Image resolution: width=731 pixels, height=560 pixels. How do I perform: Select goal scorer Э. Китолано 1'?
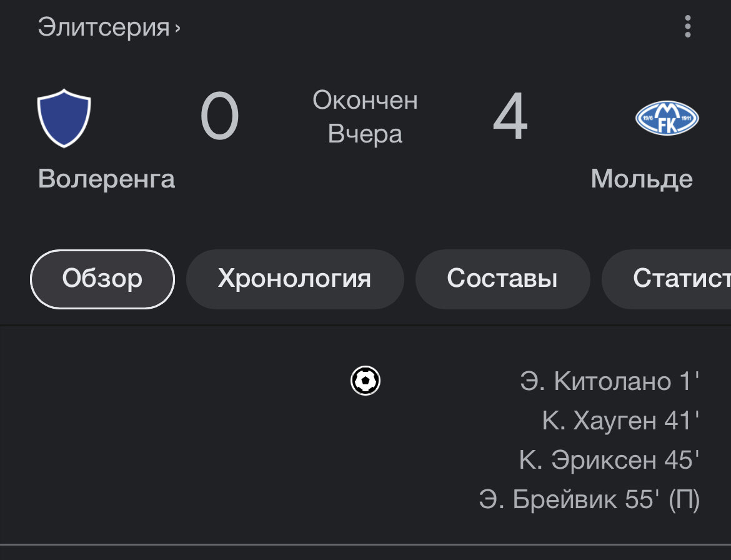coord(609,381)
